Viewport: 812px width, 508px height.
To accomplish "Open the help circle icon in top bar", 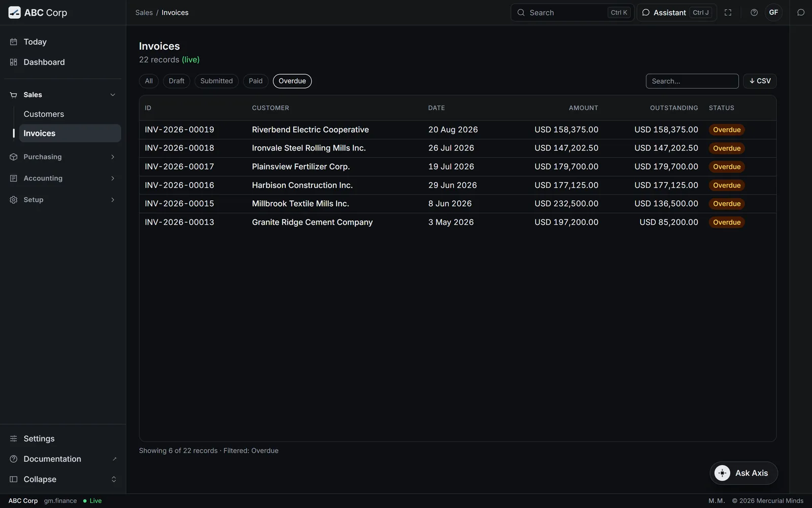I will (754, 13).
